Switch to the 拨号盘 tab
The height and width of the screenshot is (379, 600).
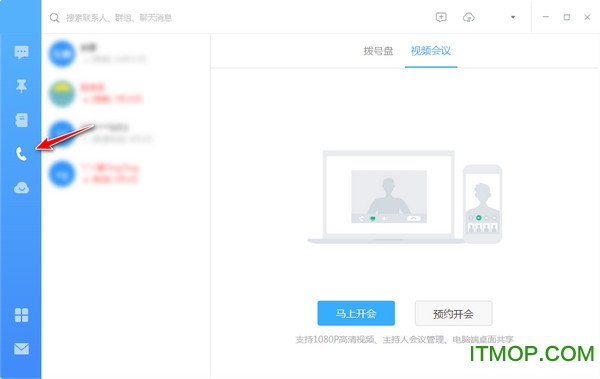click(x=378, y=51)
